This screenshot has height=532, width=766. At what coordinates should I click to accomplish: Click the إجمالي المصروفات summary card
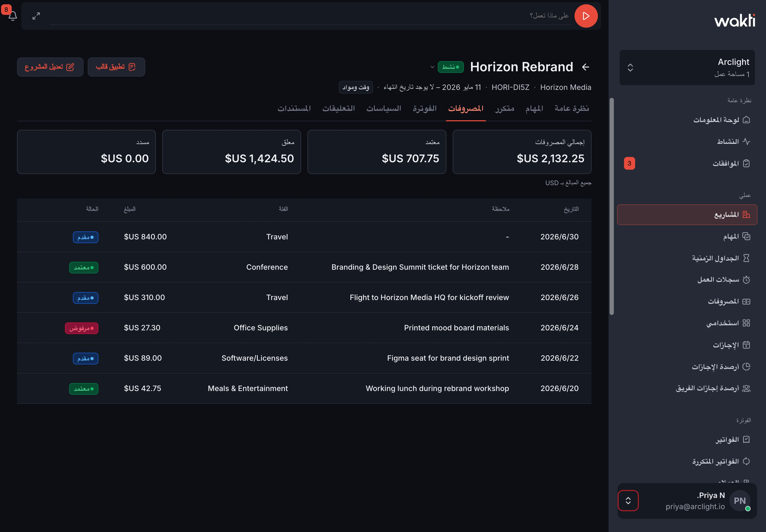click(522, 152)
